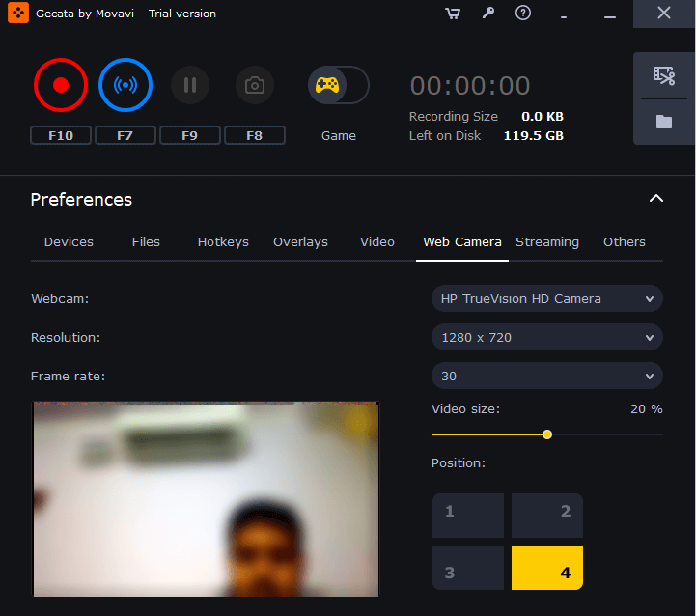This screenshot has width=696, height=616.
Task: Click the key activation icon
Action: (x=488, y=13)
